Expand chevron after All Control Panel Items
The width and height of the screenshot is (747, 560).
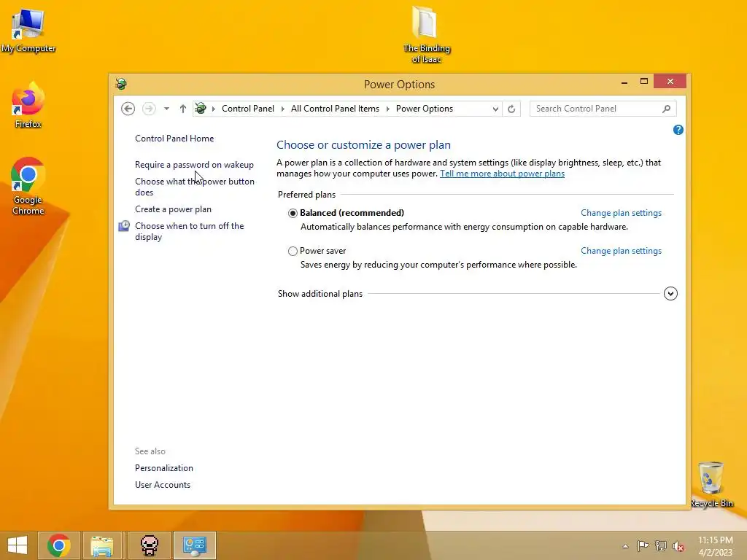(388, 109)
